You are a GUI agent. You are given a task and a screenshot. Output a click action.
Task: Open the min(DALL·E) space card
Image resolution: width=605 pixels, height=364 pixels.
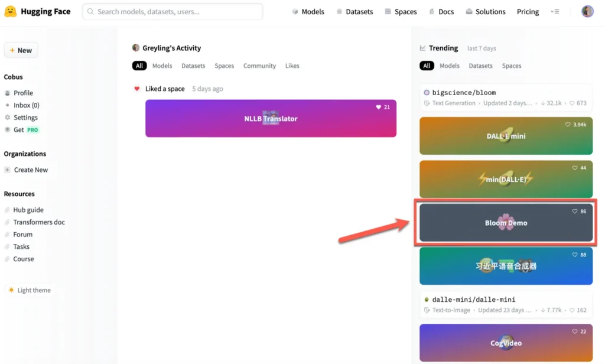pos(506,179)
